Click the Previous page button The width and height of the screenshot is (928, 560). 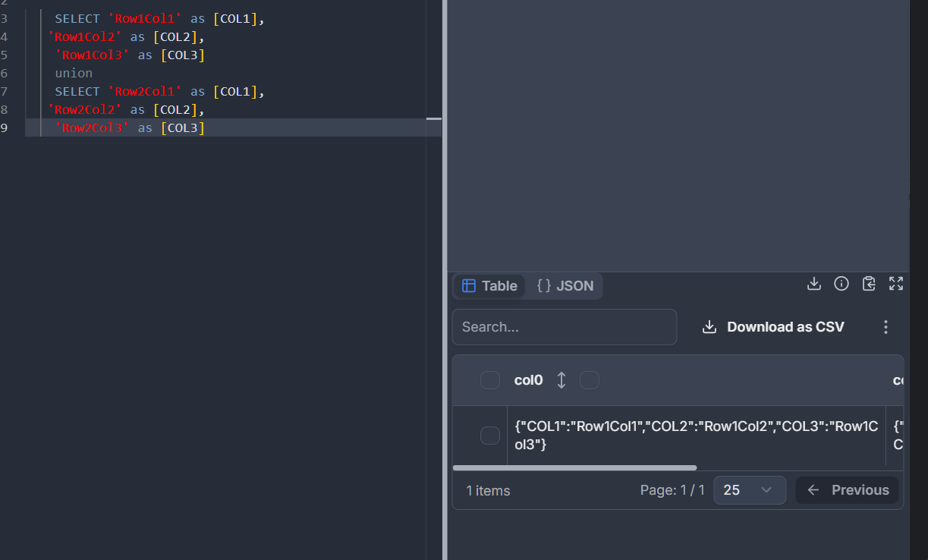tap(848, 490)
